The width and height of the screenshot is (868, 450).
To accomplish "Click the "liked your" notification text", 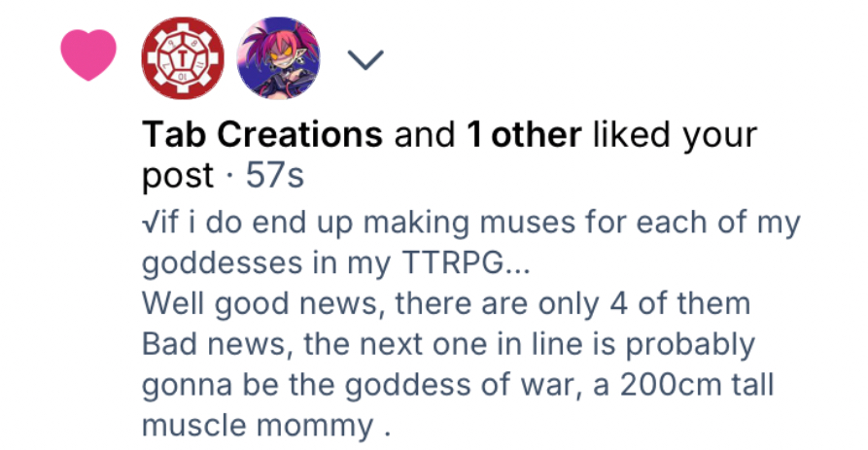I will tap(673, 135).
